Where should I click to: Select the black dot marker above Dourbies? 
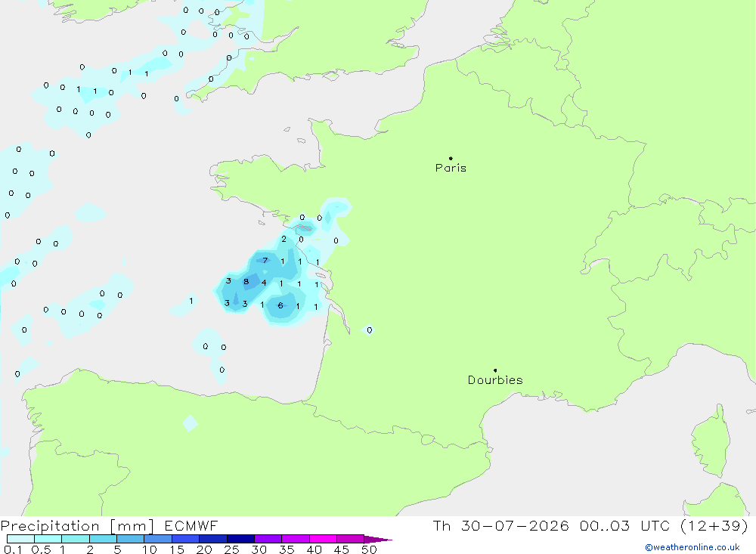coord(495,370)
